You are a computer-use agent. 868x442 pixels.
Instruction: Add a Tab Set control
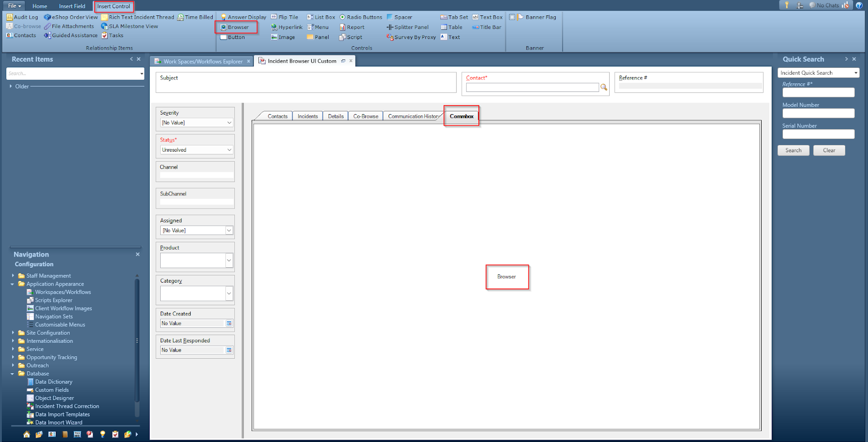[x=454, y=17]
